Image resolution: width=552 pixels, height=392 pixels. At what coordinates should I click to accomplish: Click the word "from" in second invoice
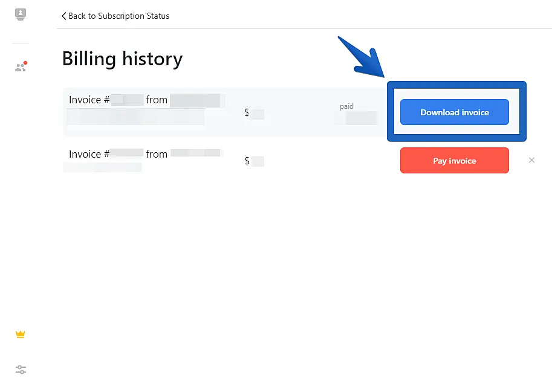point(157,154)
